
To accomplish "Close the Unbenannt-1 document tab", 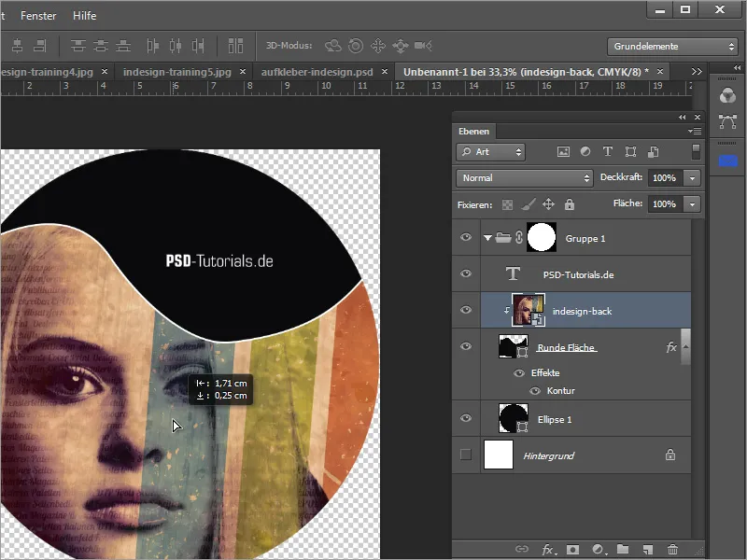I will [660, 72].
